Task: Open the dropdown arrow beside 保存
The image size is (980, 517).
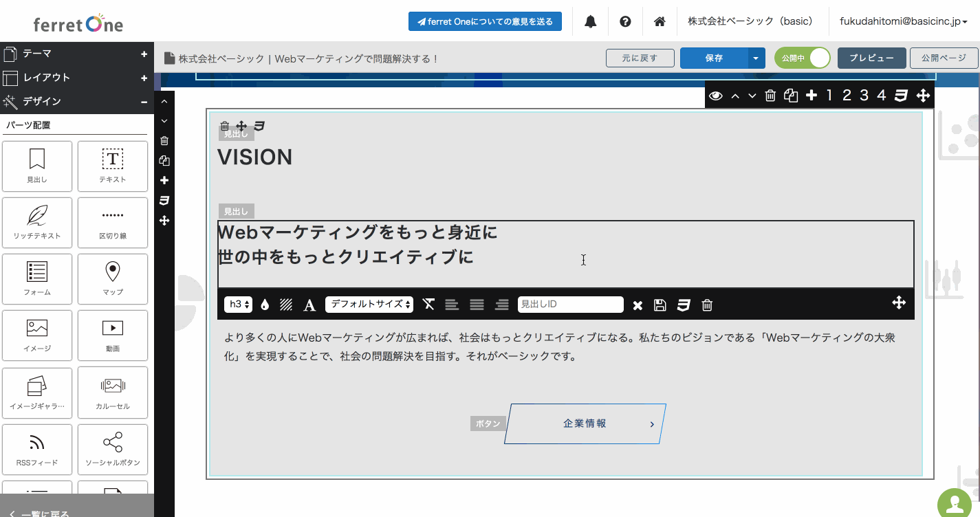Action: pyautogui.click(x=756, y=58)
